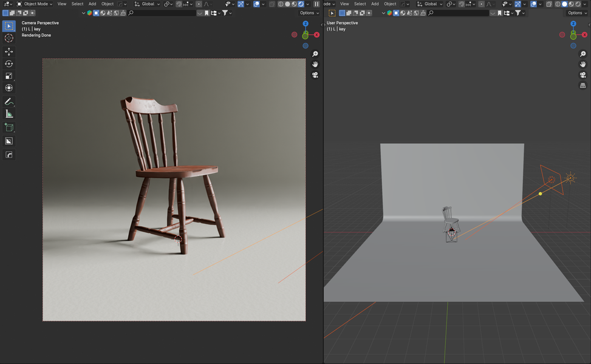
Task: Click the X axis on right viewport gizmo
Action: coord(584,35)
